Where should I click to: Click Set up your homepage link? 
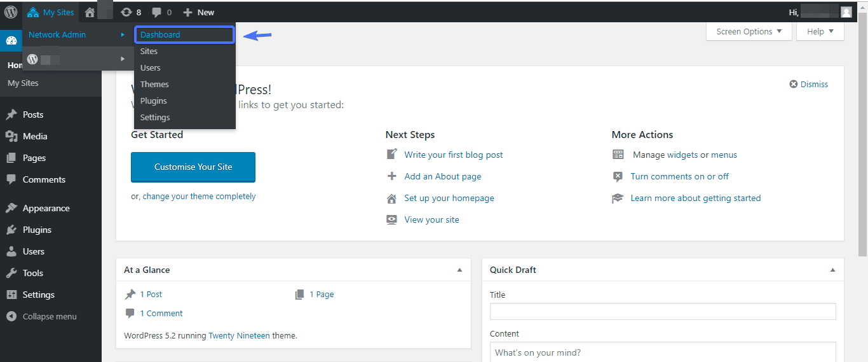(449, 198)
